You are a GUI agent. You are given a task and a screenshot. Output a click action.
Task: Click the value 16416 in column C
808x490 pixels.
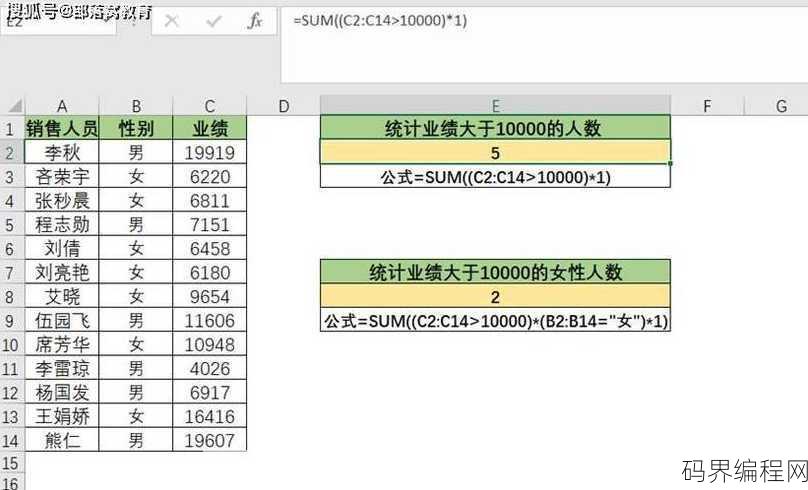[210, 416]
